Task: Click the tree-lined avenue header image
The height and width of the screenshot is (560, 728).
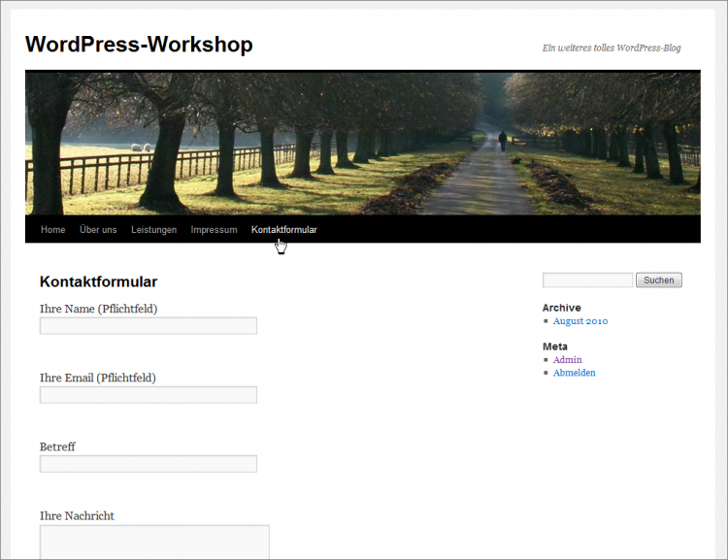Action: click(x=362, y=143)
